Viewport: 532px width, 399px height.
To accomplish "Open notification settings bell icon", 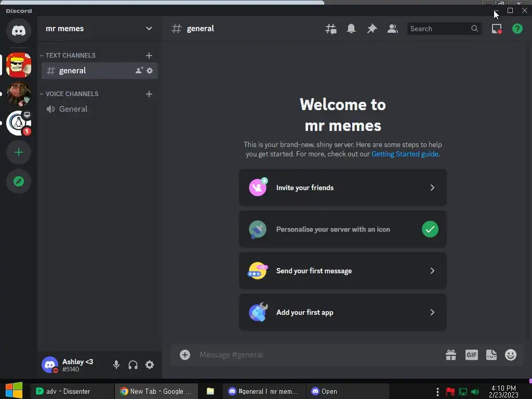I will click(351, 29).
